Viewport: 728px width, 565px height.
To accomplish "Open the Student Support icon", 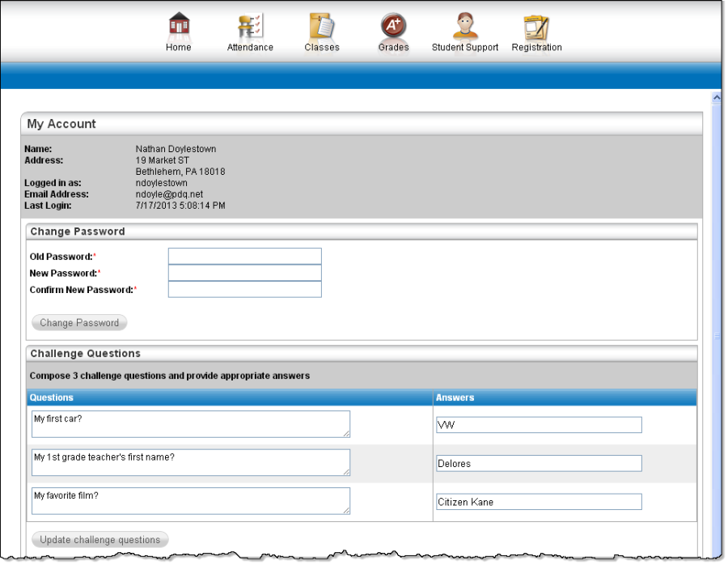I will point(464,26).
